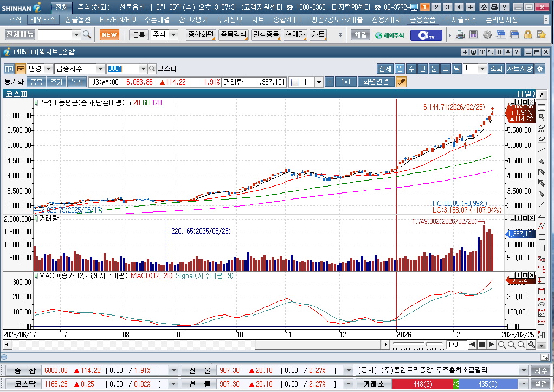Select the 분 (minute) period button
The width and height of the screenshot is (554, 392).
434,68
